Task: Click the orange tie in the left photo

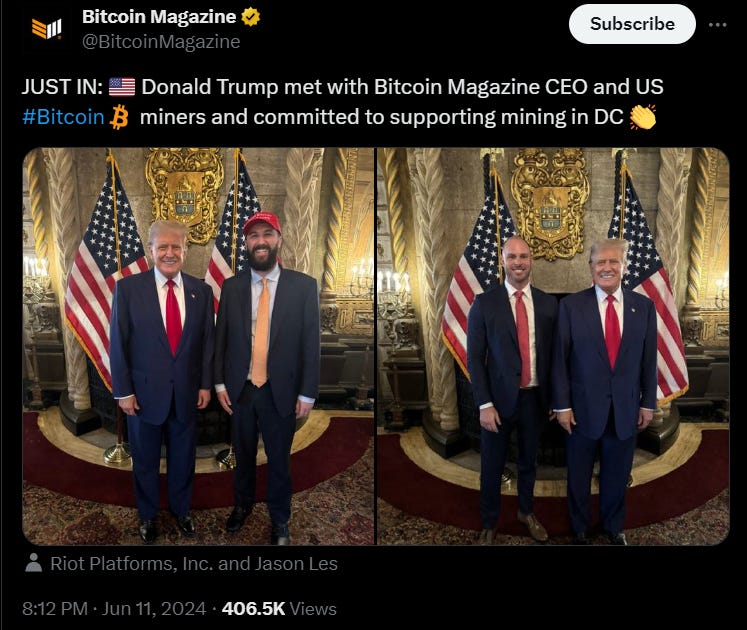Action: tap(261, 333)
